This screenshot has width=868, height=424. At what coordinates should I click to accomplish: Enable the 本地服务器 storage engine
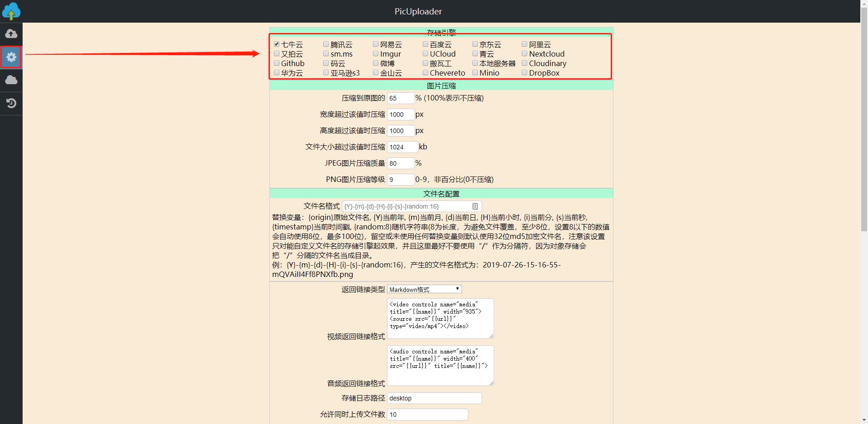tap(475, 63)
